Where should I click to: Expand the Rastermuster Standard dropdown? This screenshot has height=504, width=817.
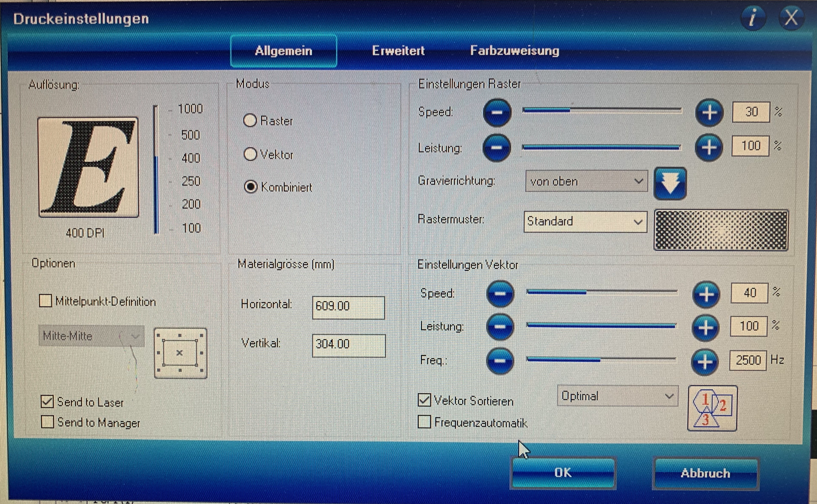click(585, 222)
